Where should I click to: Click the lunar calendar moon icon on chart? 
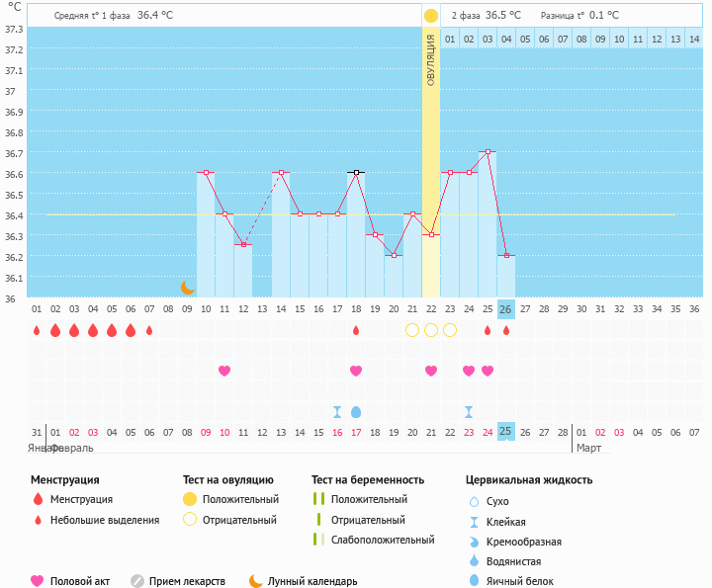[187, 288]
